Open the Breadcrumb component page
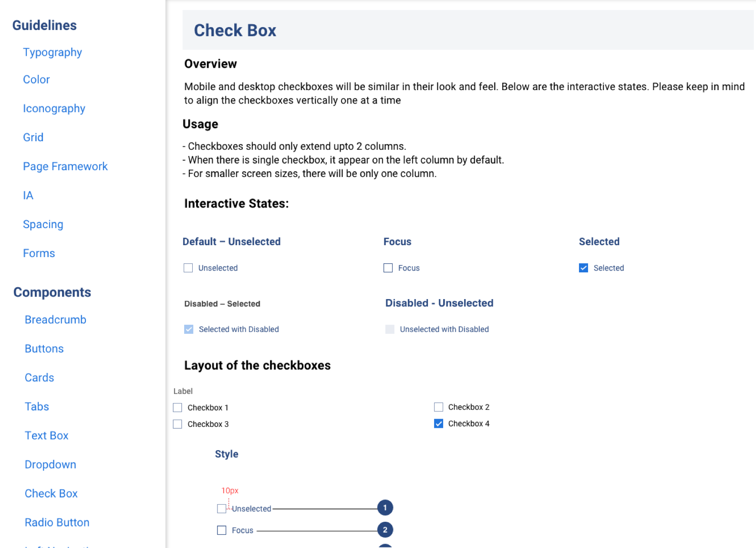This screenshot has height=548, width=756. 55,320
